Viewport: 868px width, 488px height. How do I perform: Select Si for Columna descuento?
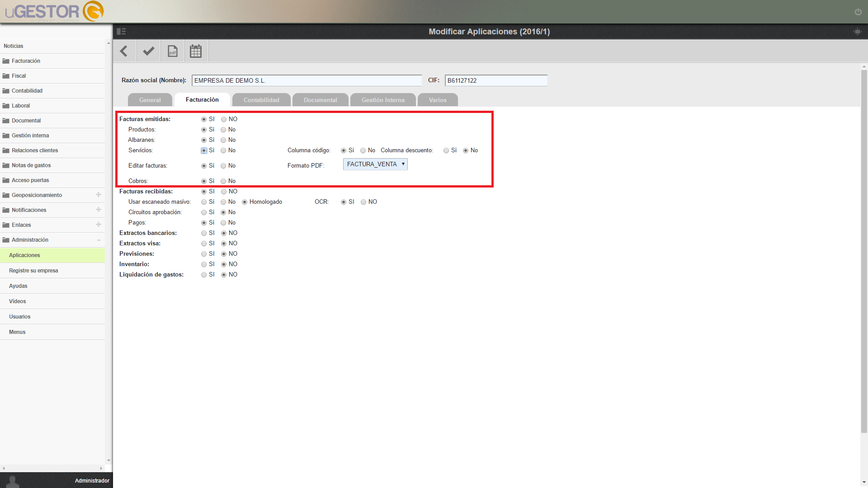point(446,150)
